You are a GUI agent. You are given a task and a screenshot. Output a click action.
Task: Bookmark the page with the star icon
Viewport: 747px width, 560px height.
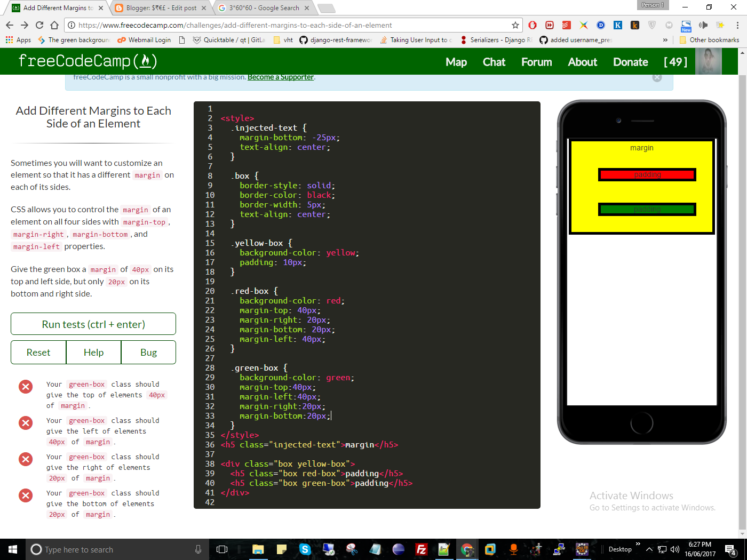pyautogui.click(x=514, y=25)
